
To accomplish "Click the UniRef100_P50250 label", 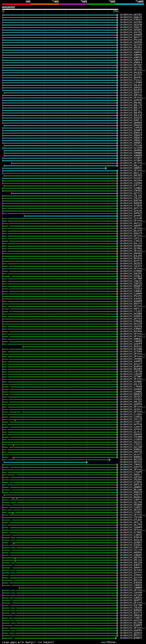I will pyautogui.click(x=131, y=296).
